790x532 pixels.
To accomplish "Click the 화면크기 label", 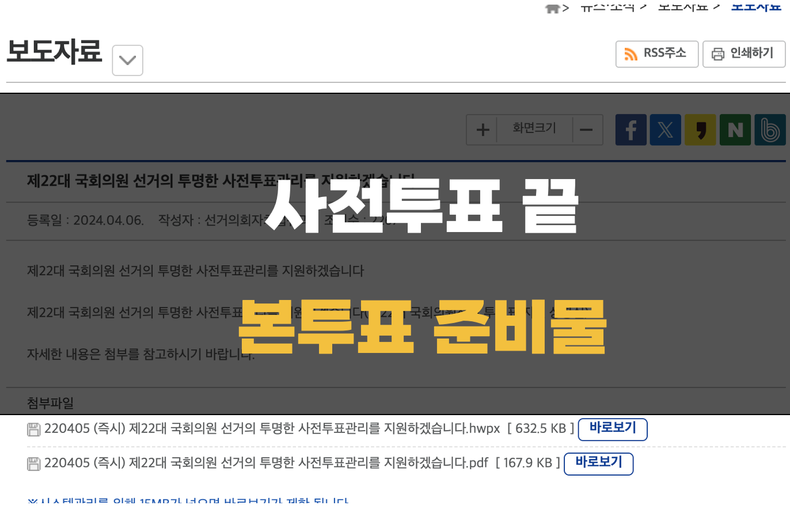I will [534, 128].
